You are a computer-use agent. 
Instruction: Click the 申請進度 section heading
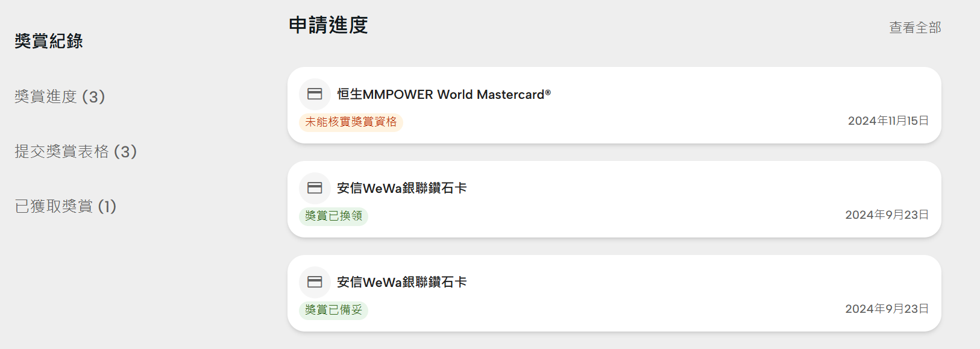coord(328,25)
